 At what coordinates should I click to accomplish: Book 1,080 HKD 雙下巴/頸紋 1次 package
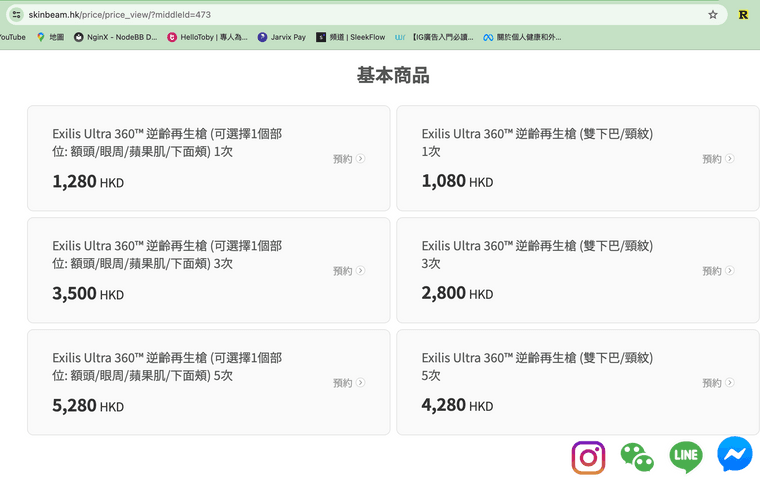pos(718,159)
